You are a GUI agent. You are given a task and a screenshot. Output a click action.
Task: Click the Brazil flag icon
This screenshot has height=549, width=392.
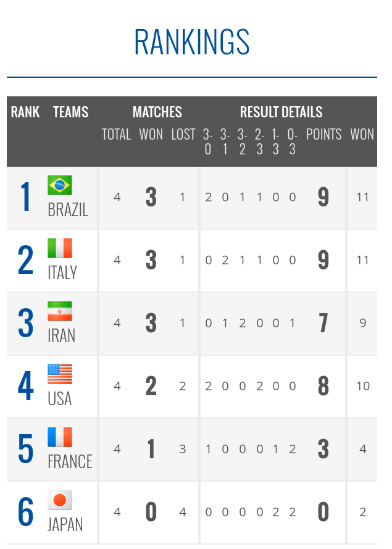coord(60,185)
